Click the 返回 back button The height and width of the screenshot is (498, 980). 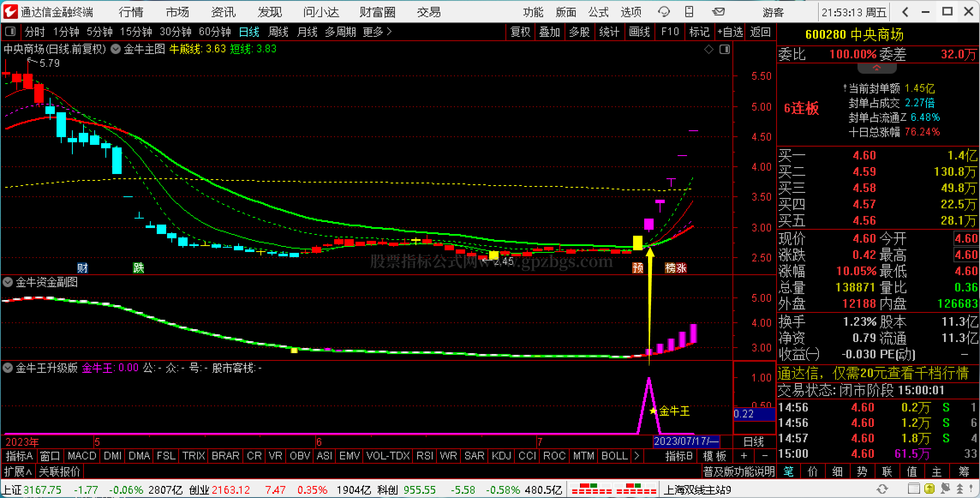[x=761, y=32]
